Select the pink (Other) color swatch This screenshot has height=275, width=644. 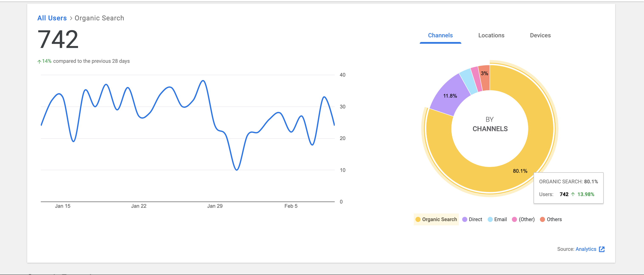click(514, 219)
